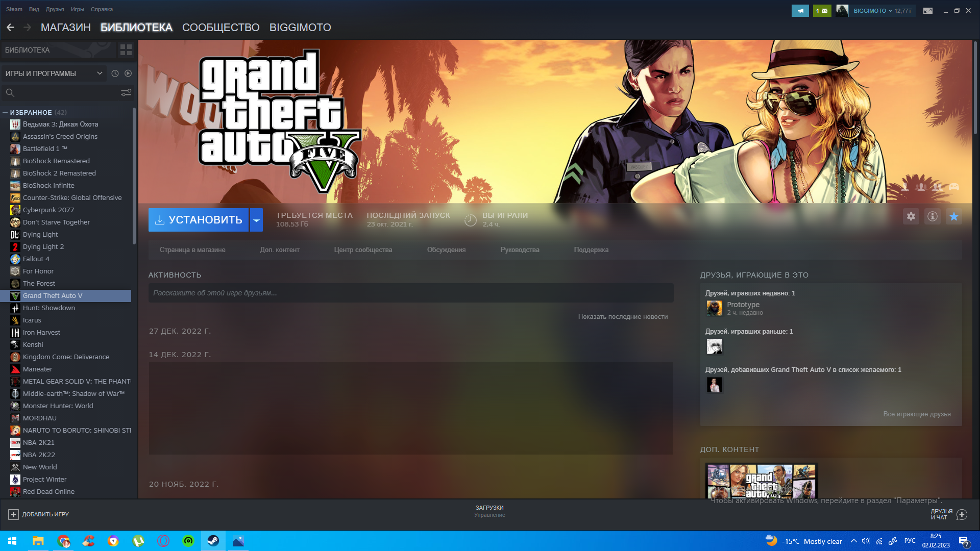Open ЗАГРУЗКИ downloads manager

tap(489, 511)
